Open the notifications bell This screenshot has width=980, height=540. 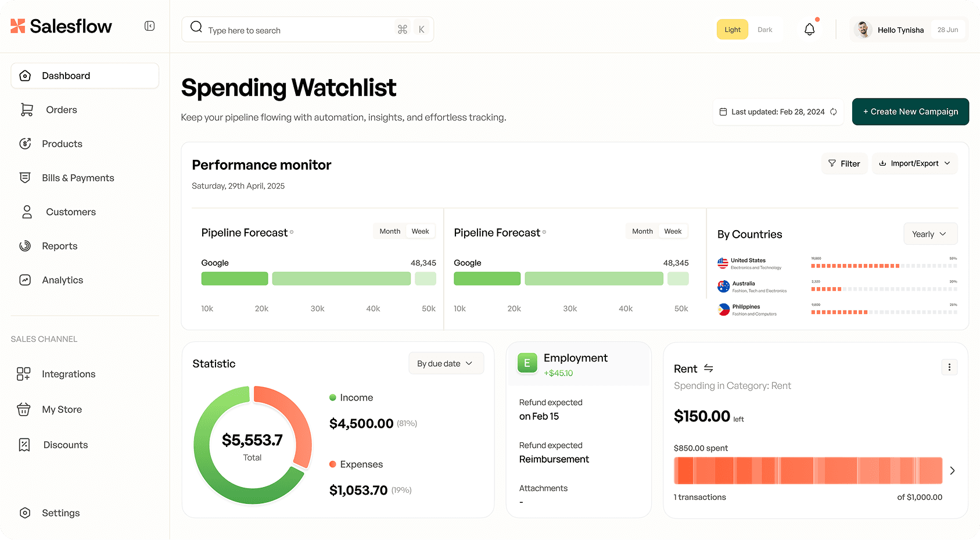809,29
